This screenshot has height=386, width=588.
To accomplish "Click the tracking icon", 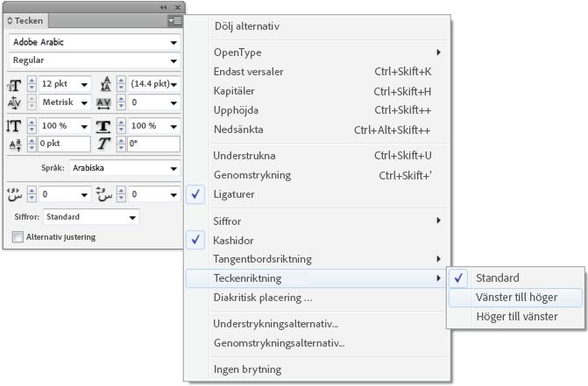I will [103, 102].
